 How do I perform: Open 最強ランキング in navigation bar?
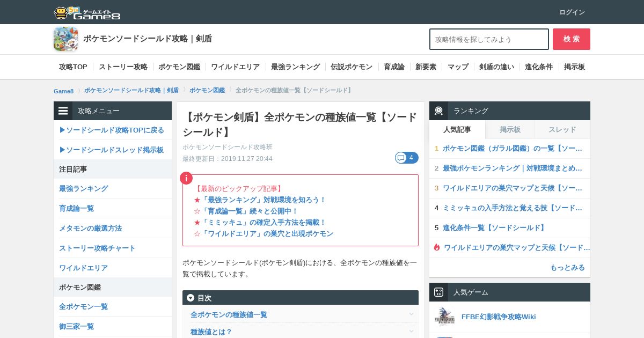tap(295, 67)
